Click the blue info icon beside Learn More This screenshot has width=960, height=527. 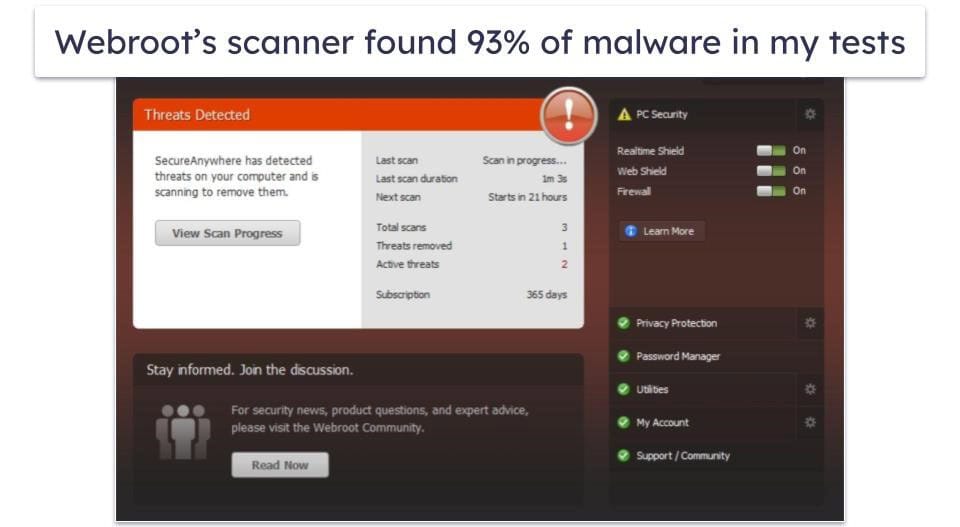(x=631, y=231)
